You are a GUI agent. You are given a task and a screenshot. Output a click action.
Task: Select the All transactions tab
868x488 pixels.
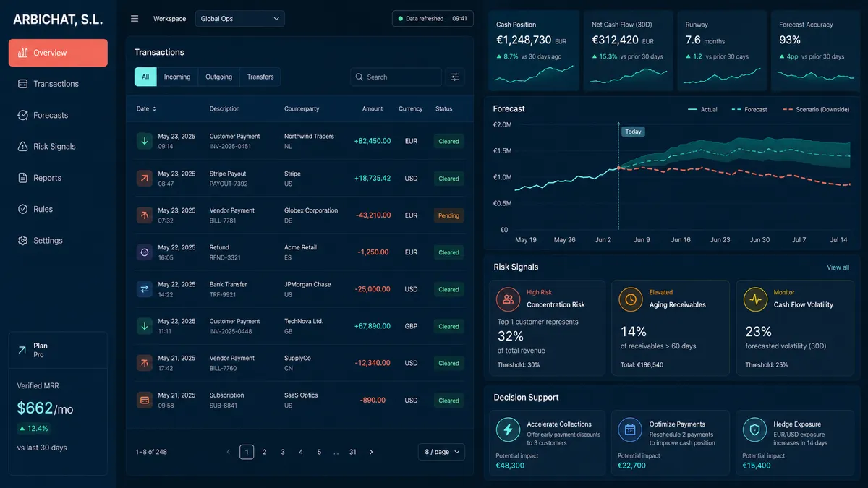(145, 77)
